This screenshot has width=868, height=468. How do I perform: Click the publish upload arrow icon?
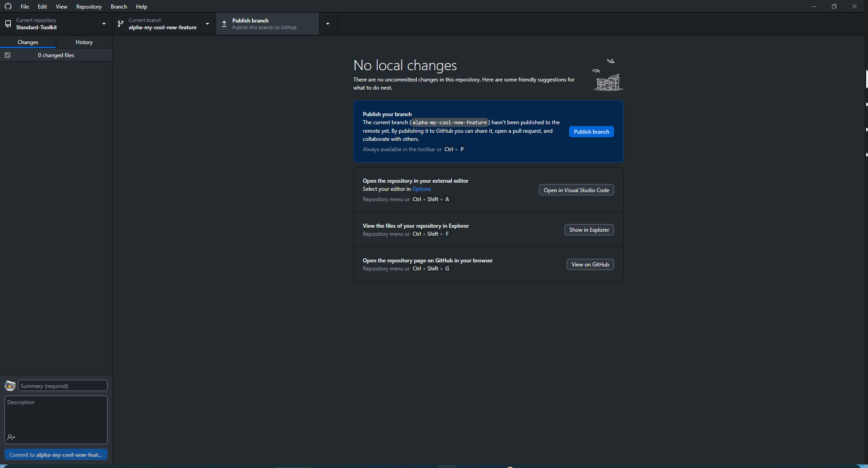(224, 24)
